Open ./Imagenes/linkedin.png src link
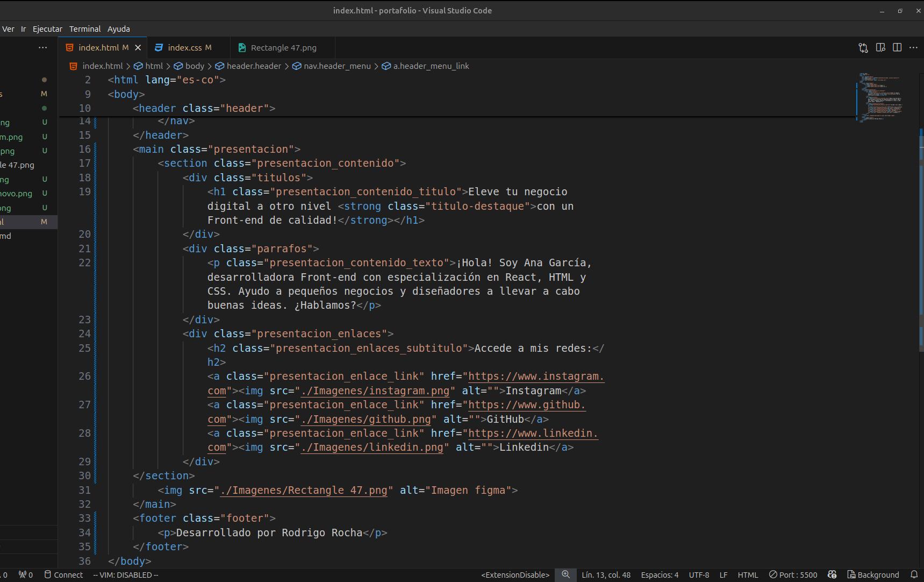924x582 pixels. (371, 448)
